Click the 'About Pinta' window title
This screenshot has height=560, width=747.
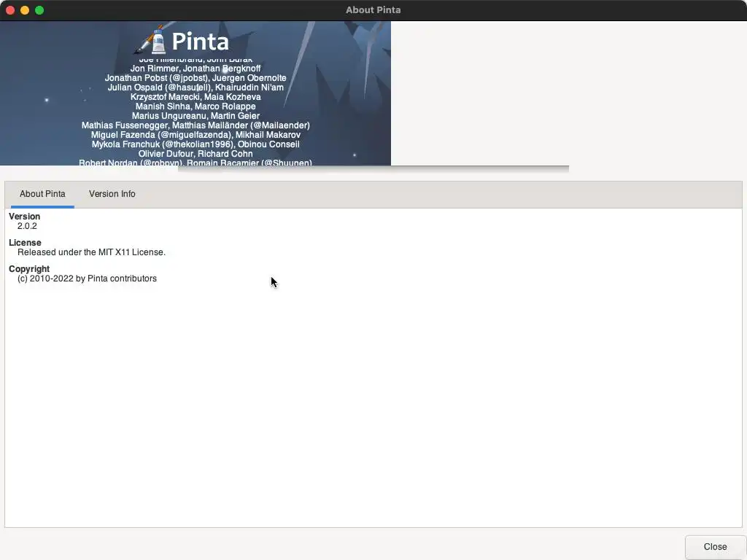pos(373,10)
